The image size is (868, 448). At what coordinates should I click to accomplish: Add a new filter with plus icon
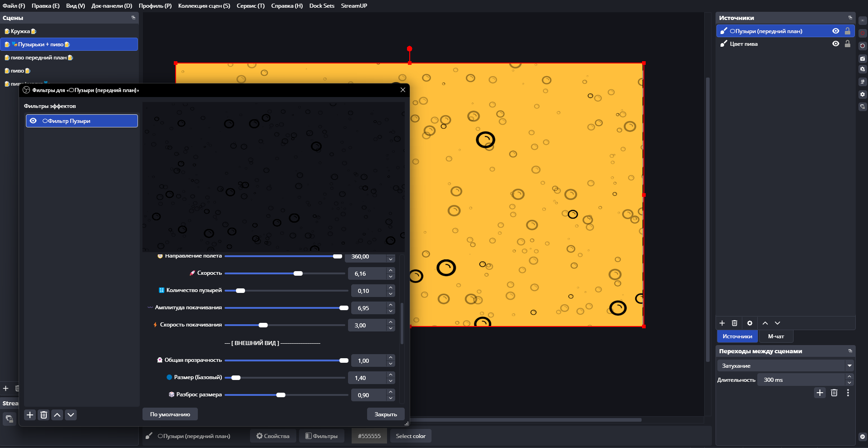click(30, 415)
